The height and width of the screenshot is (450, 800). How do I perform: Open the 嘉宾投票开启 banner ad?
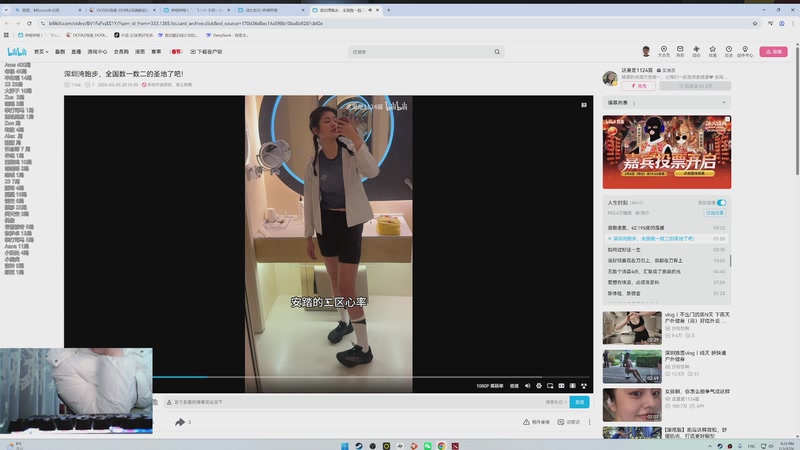tap(667, 152)
